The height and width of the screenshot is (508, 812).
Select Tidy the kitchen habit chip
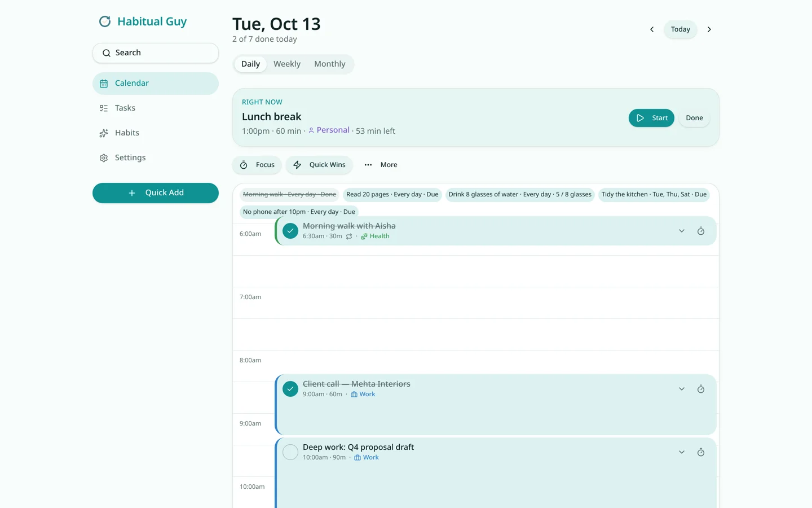click(x=654, y=195)
